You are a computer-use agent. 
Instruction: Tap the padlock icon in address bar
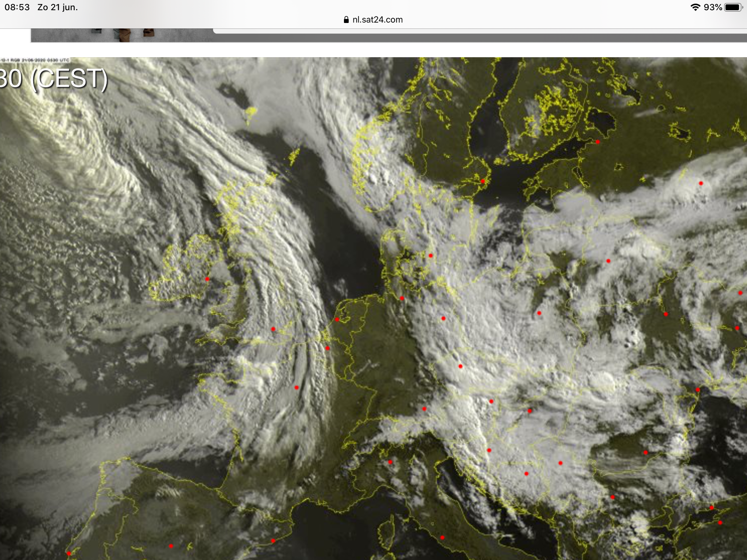click(346, 20)
